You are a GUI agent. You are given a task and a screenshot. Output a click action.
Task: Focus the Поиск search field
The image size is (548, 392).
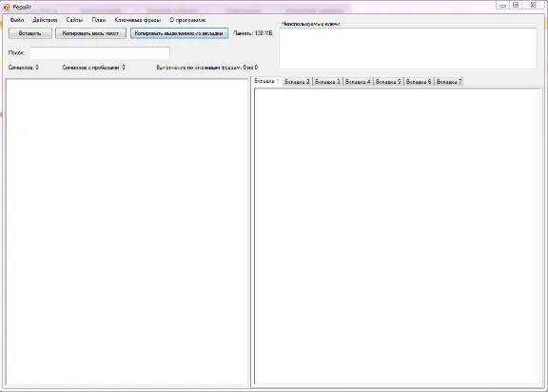point(100,52)
